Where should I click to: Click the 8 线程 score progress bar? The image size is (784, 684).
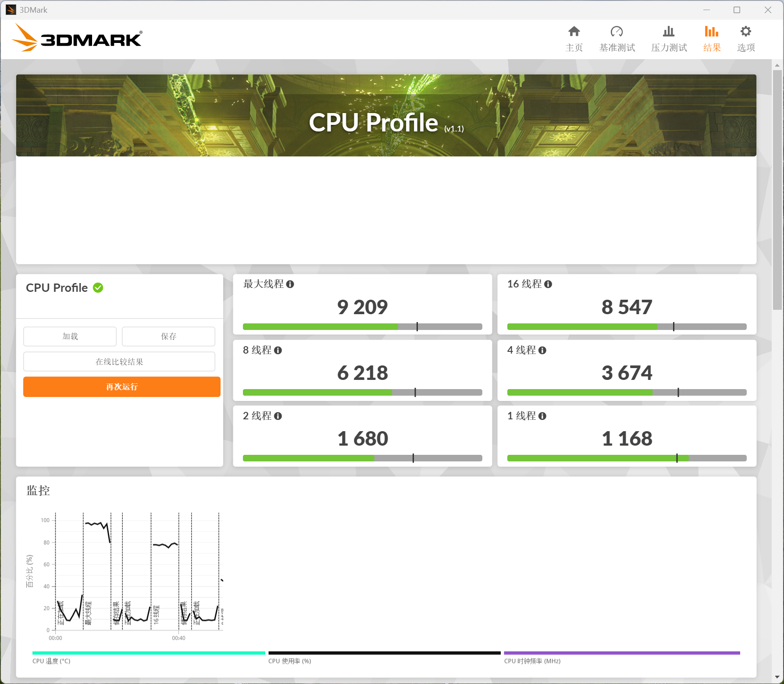363,393
